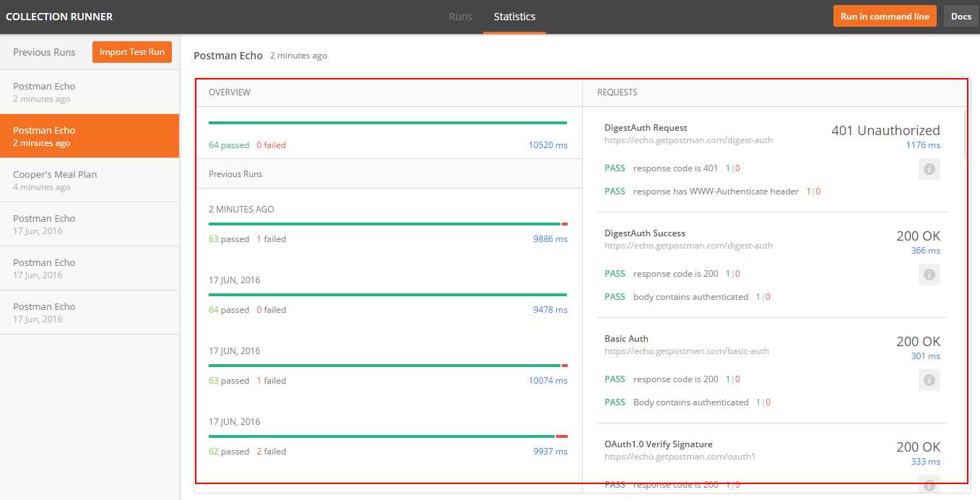Viewport: 980px width, 500px height.
Task: Open the unhighlighted Postman Echo run from 2 minutes ago
Action: tap(90, 92)
